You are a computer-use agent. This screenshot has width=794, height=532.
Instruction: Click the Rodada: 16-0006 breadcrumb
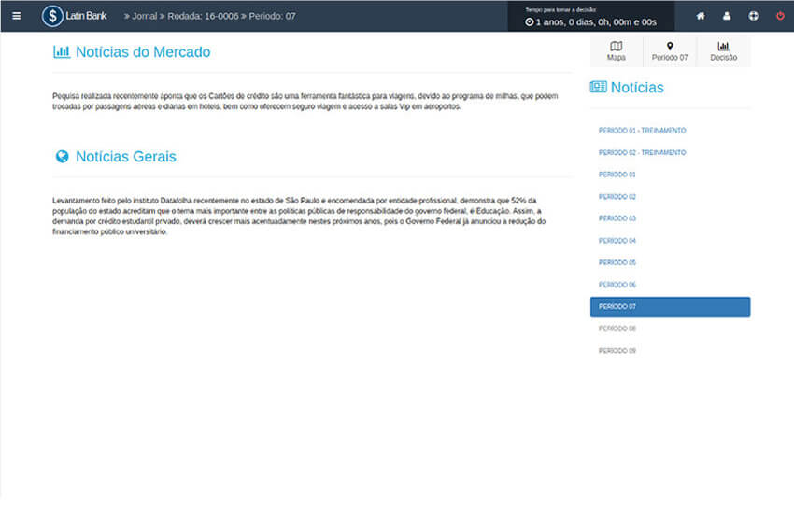coord(203,16)
